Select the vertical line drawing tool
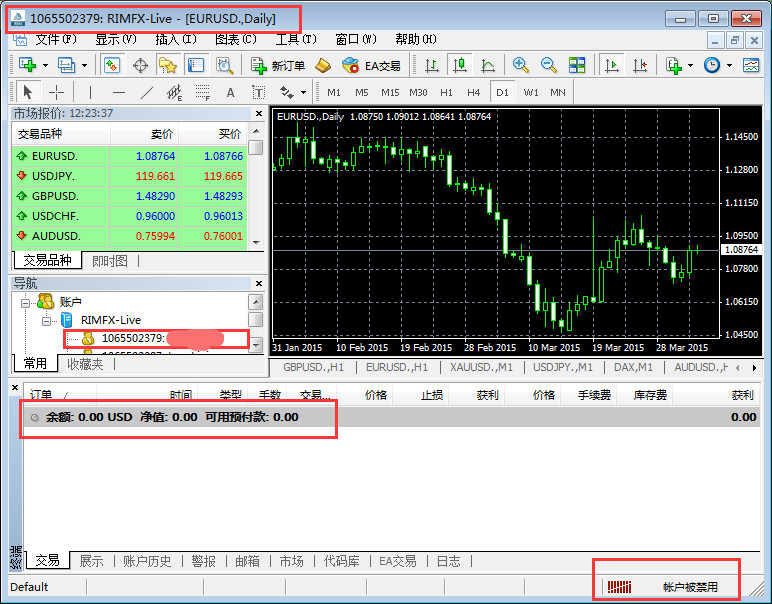 [90, 92]
